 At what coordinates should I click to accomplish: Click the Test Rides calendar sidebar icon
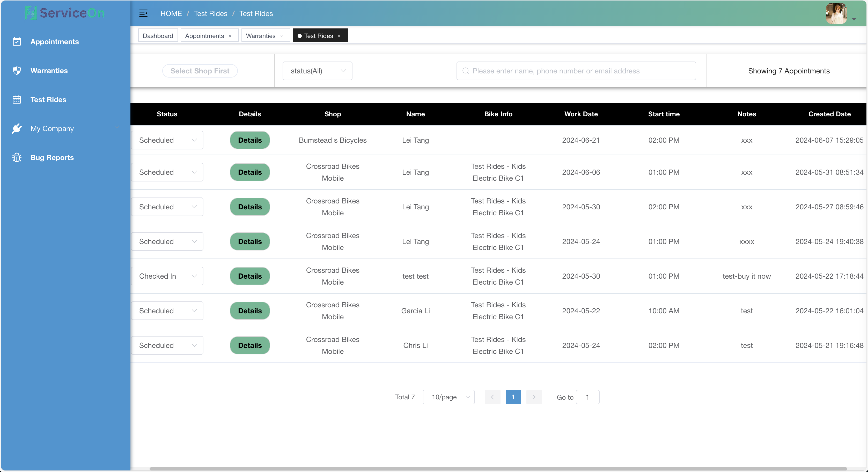point(17,100)
